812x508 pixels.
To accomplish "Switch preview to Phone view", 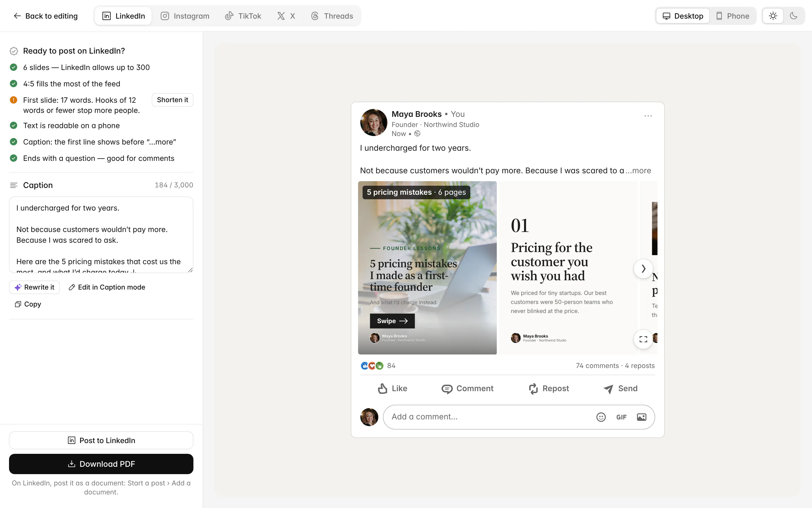I will click(732, 16).
